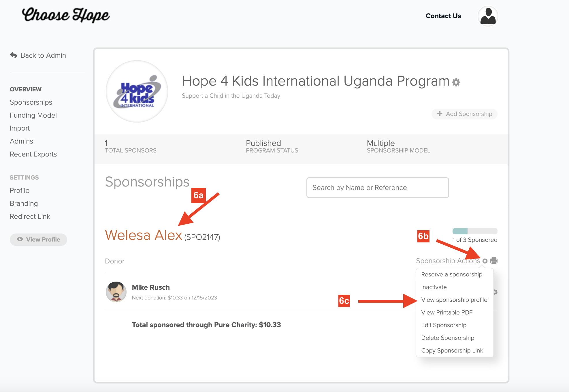
Task: Click the Sponsorship Actions gear icon
Action: pos(485,261)
